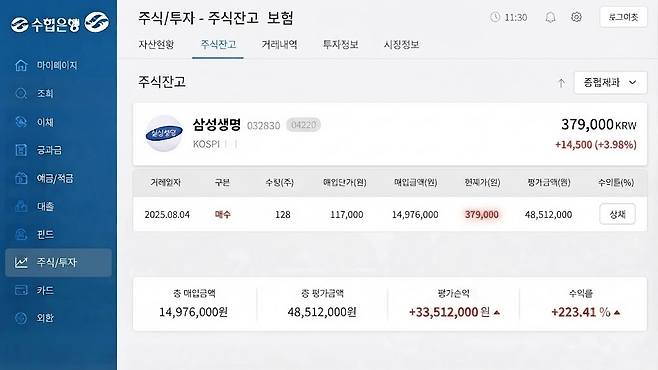Image resolution: width=658 pixels, height=370 pixels.
Task: Open the 카드 card icon in sidebar
Action: [x=21, y=290]
